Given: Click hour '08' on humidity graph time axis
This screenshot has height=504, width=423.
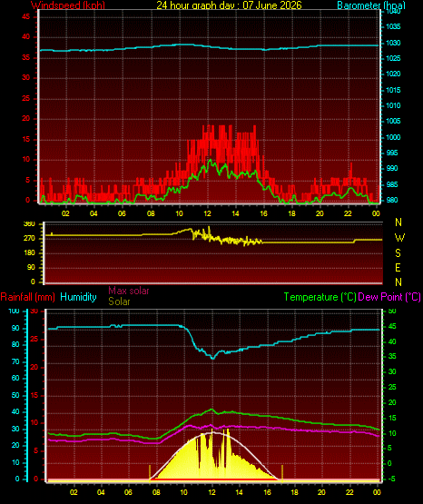Looking at the screenshot, I should (x=156, y=492).
